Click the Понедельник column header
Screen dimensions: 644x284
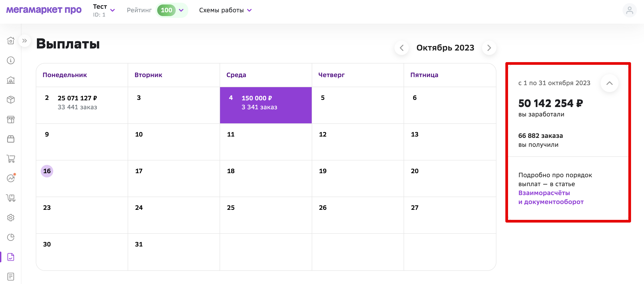pos(65,75)
